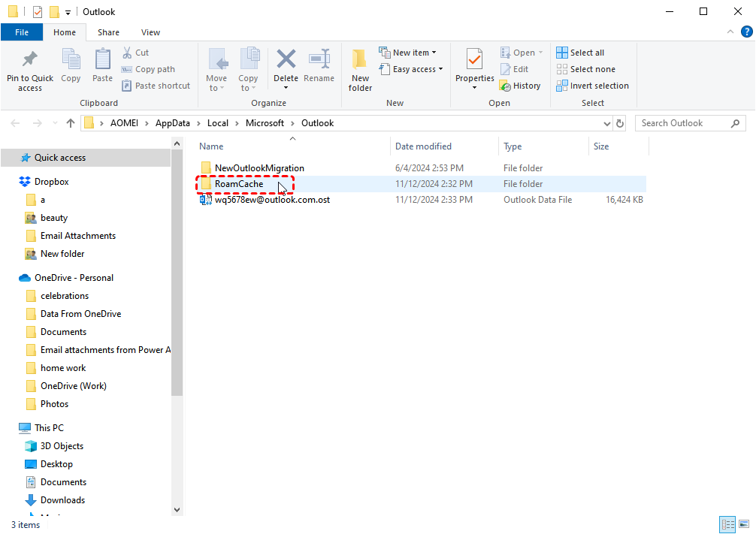
Task: Click Invert selection
Action: coord(593,86)
